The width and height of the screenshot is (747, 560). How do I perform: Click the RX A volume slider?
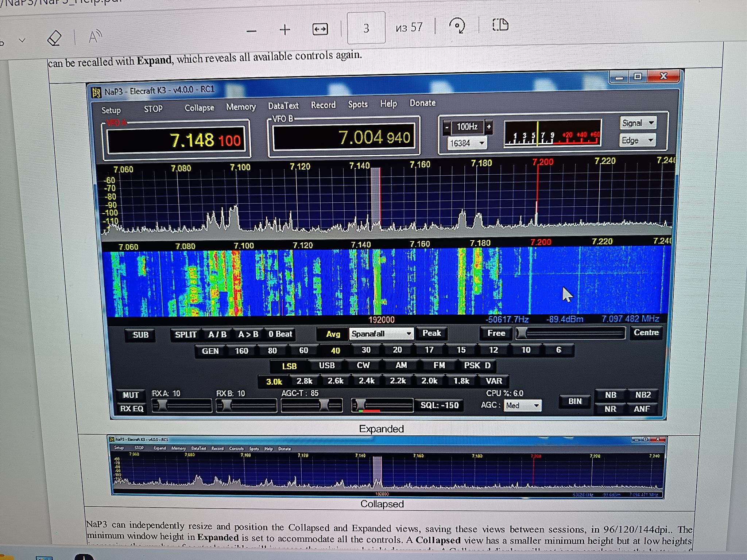click(182, 405)
